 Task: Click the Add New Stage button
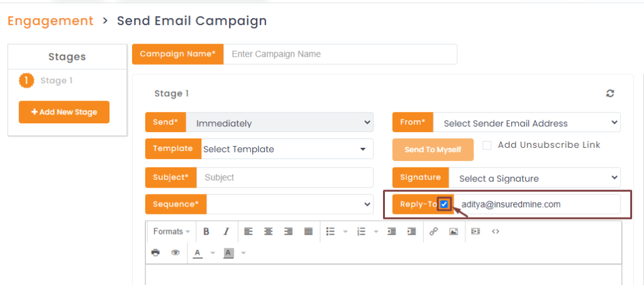pos(64,112)
